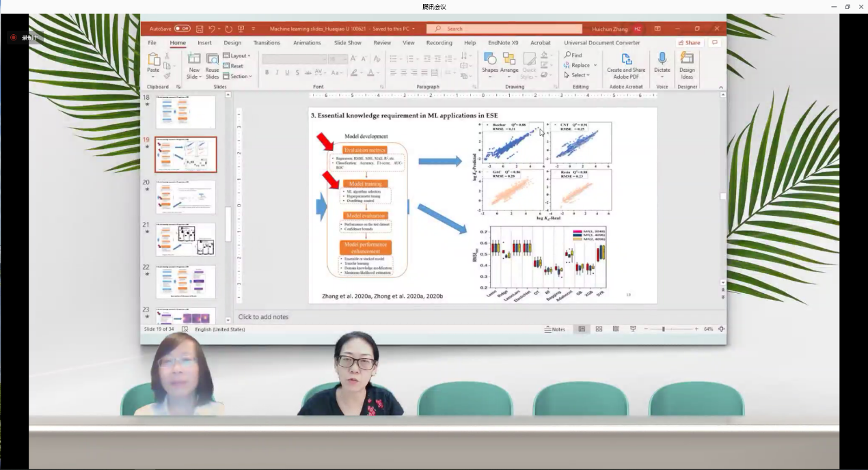The width and height of the screenshot is (868, 470).
Task: Toggle the Notes pane button
Action: tap(554, 329)
